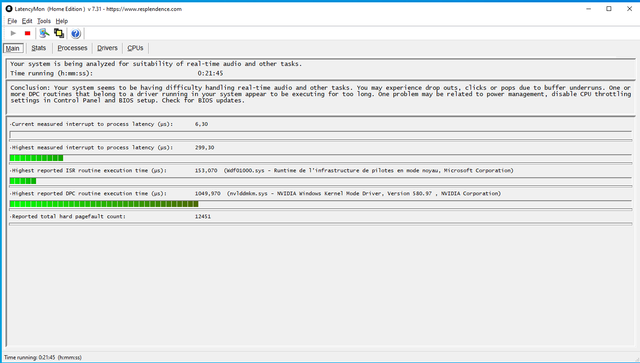
Task: Click 'Highest reported ISR routine execution time' label
Action: 90,170
